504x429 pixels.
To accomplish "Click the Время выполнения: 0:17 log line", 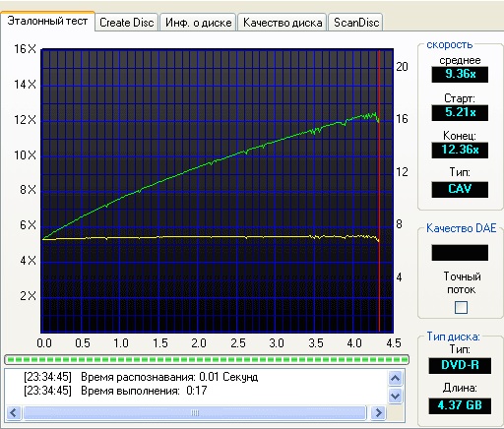I will [x=115, y=391].
